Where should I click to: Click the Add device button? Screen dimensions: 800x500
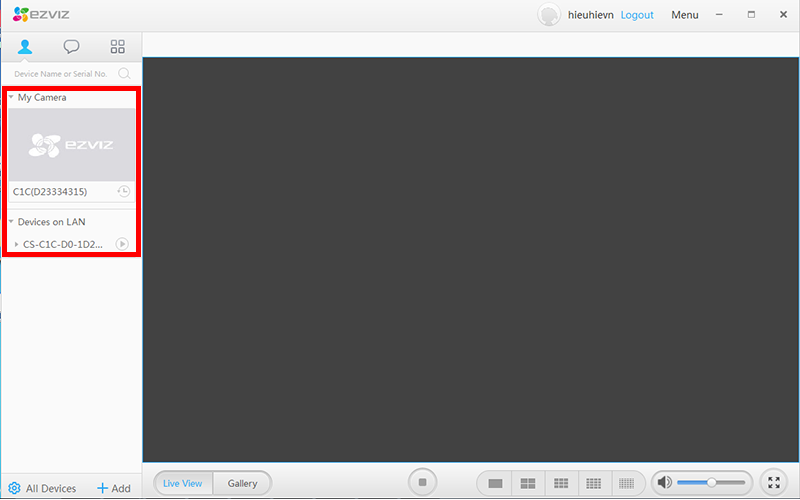pyautogui.click(x=113, y=488)
